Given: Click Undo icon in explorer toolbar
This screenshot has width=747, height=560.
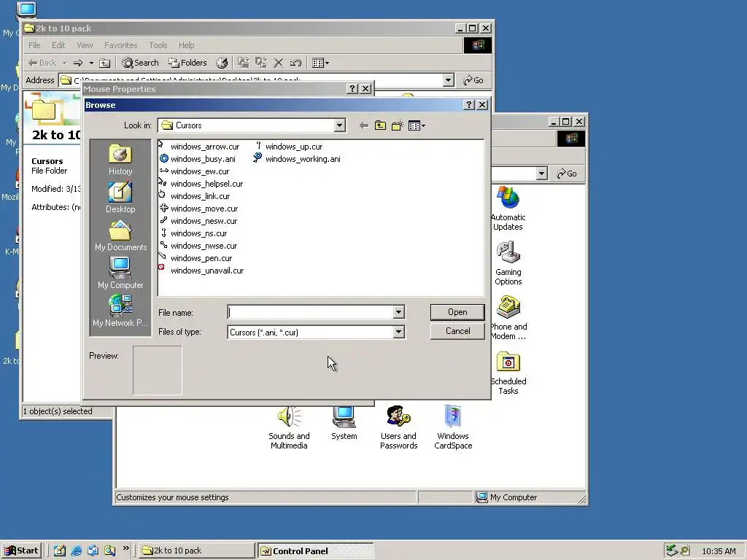Looking at the screenshot, I should [296, 63].
